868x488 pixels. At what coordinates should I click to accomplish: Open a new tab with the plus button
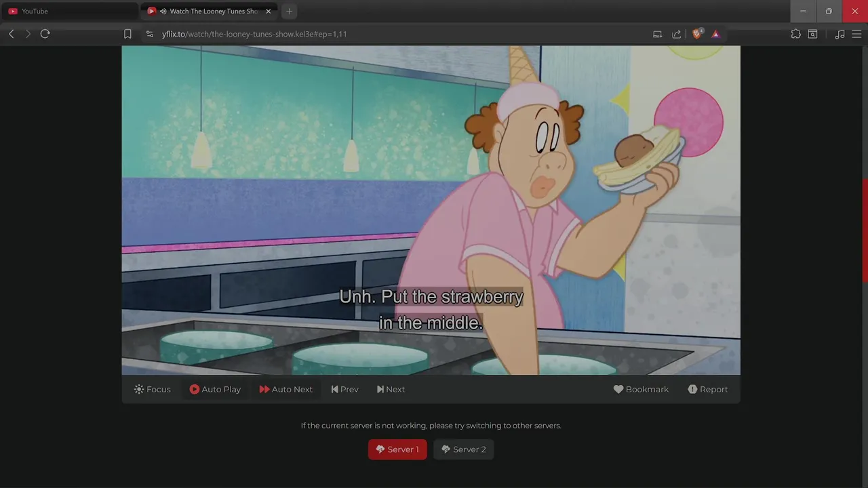(x=289, y=12)
